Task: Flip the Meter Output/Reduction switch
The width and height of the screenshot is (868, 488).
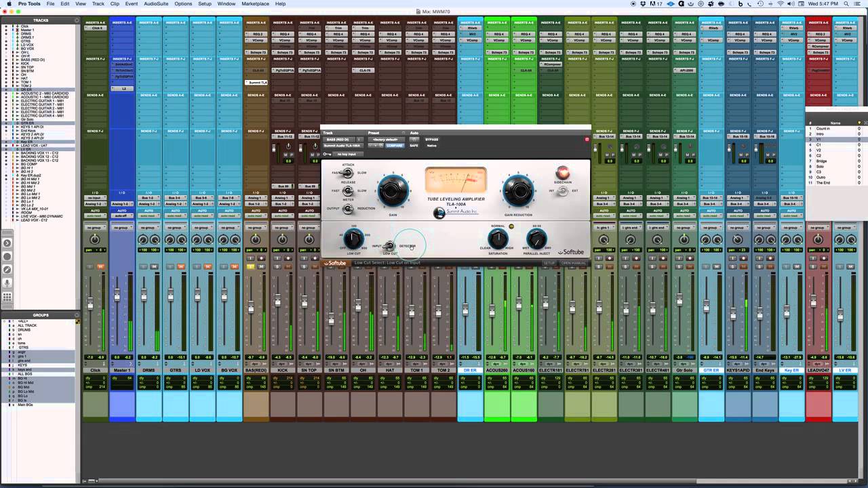Action: 347,208
